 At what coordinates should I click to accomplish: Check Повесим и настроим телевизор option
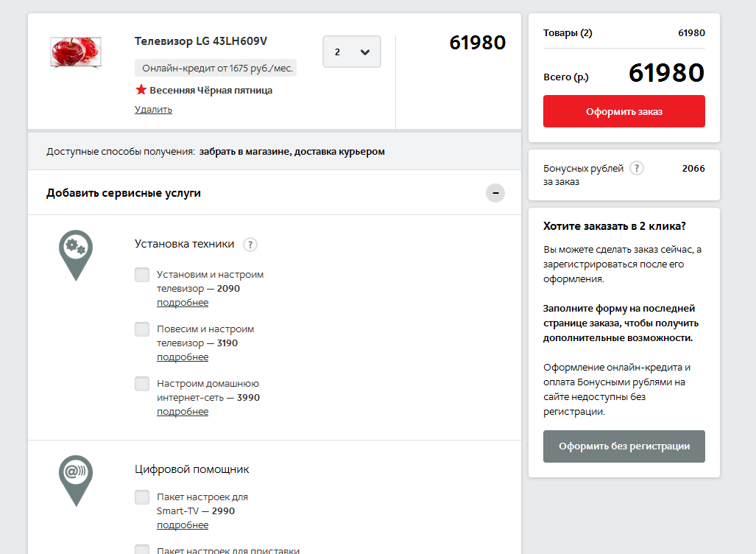142,329
